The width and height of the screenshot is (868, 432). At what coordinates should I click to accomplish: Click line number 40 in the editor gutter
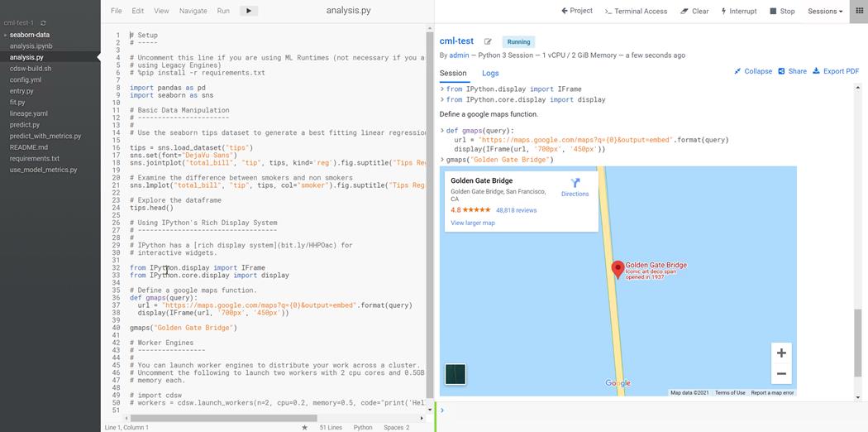point(117,328)
